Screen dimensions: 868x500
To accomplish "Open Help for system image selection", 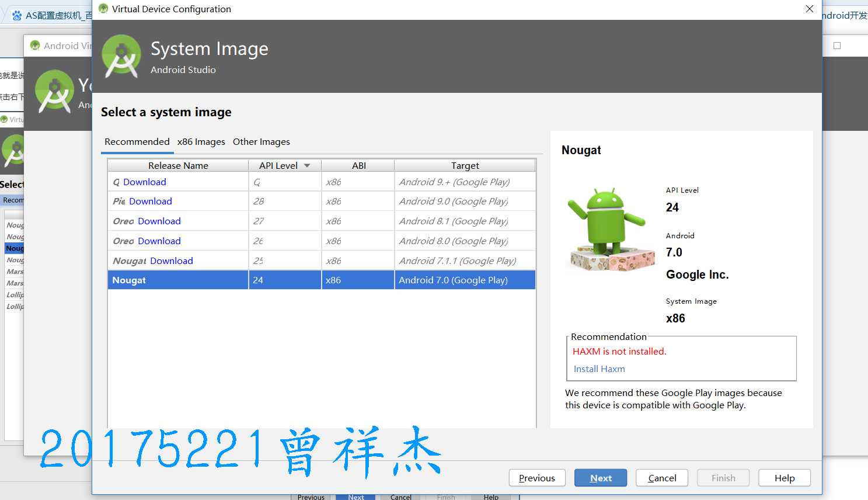I will tap(785, 478).
